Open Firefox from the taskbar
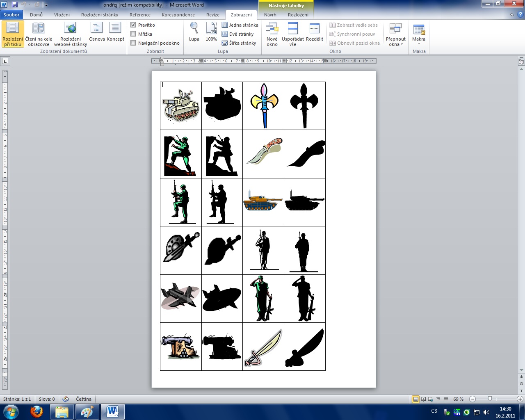The height and width of the screenshot is (420, 525). [x=37, y=412]
